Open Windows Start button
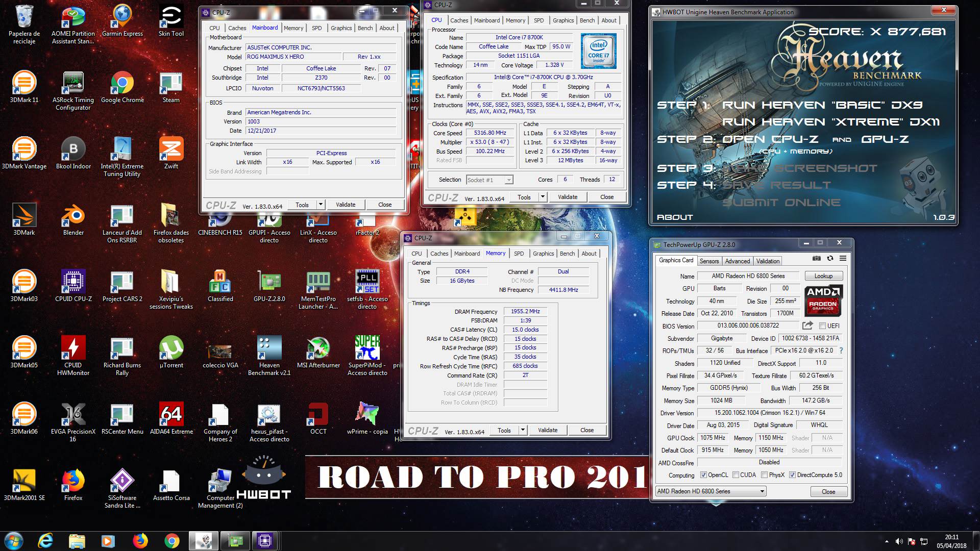Viewport: 980px width, 551px height. pyautogui.click(x=14, y=540)
